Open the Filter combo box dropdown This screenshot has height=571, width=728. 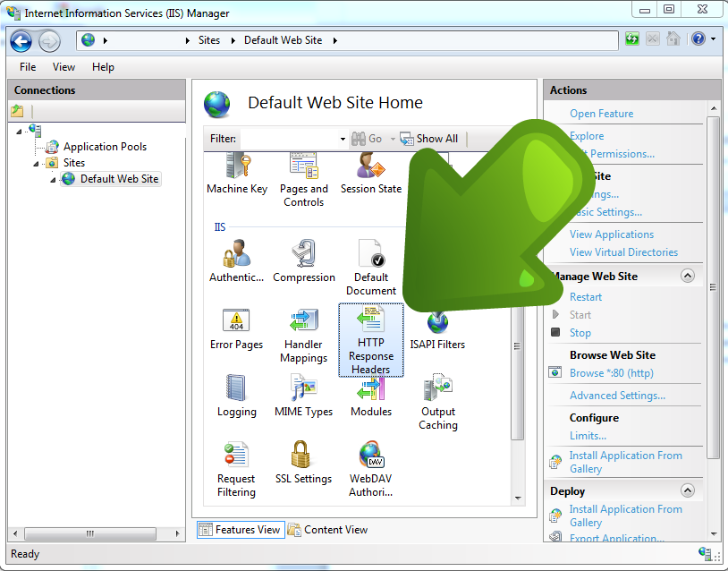[x=343, y=139]
